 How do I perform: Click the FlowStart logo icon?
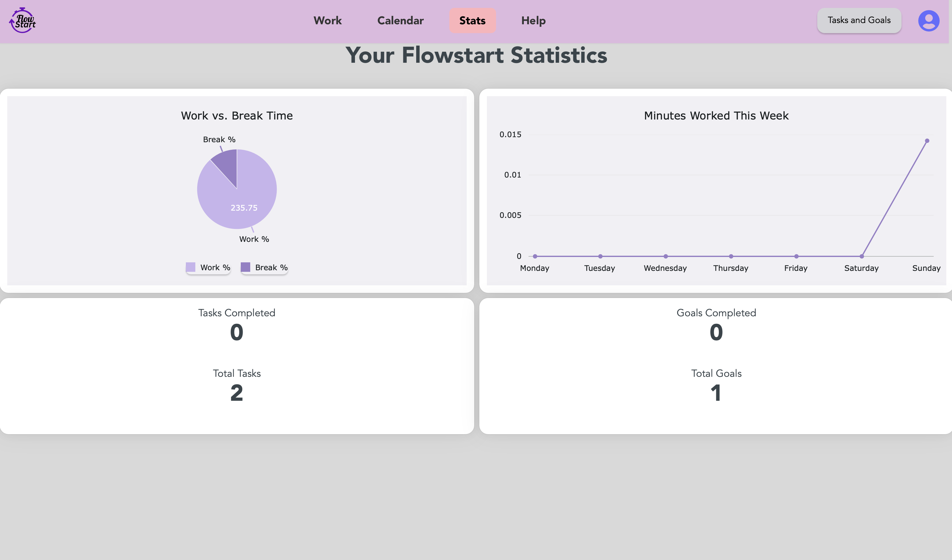click(x=22, y=20)
